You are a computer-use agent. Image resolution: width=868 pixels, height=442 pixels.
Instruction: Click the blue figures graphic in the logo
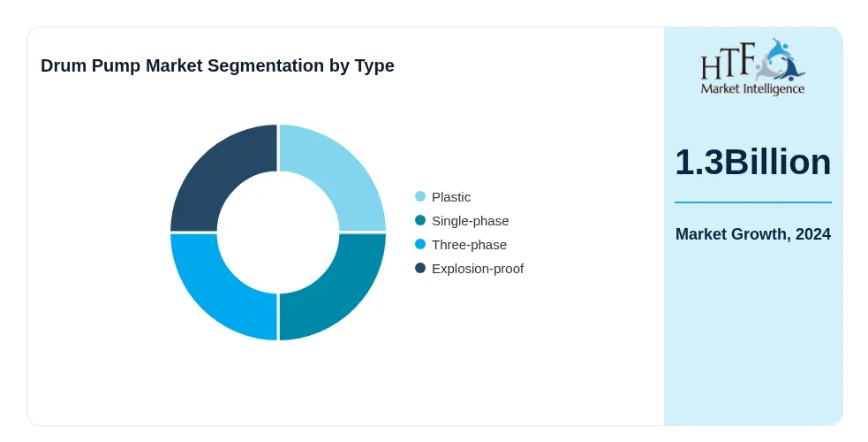[x=781, y=58]
